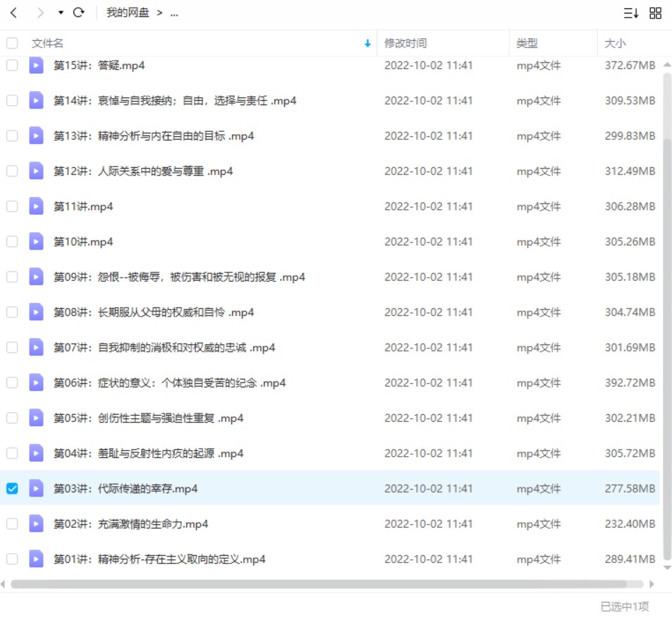Sort by 大小 column header
This screenshot has height=618, width=672.
point(615,43)
